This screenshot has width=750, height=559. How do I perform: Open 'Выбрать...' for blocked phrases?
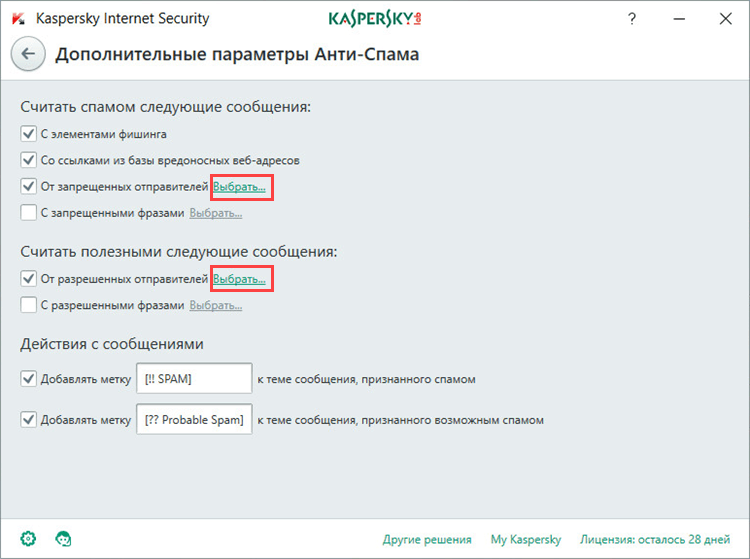click(x=216, y=213)
